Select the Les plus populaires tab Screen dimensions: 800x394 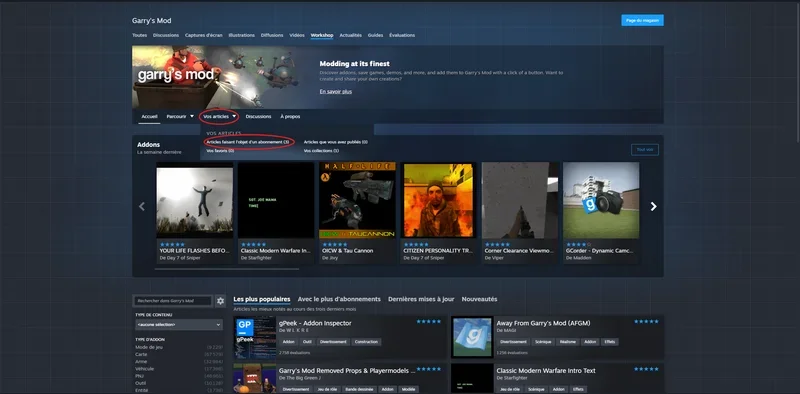coord(262,299)
